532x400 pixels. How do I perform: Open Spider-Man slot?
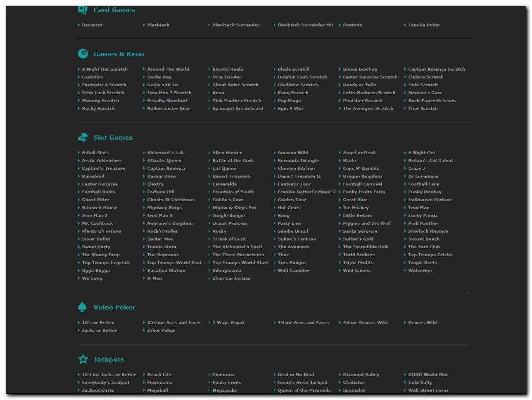click(x=161, y=239)
